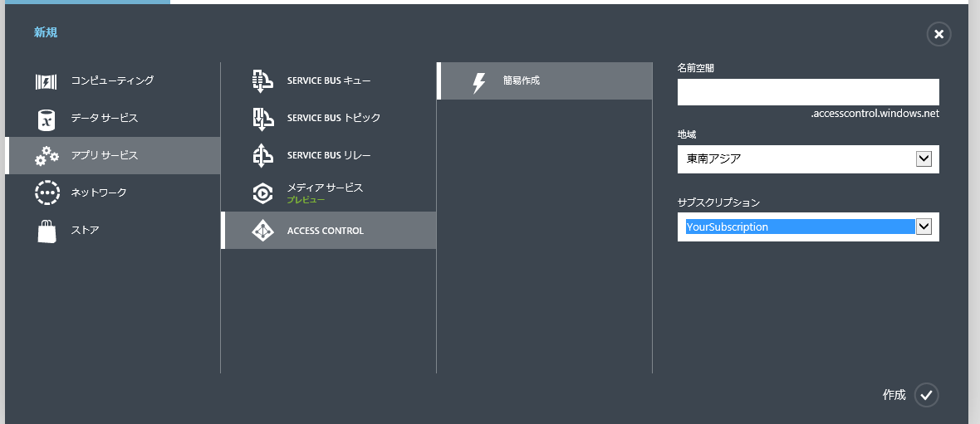Close the 新規 dialog panel
Image resolution: width=980 pixels, height=424 pixels.
pos(938,34)
